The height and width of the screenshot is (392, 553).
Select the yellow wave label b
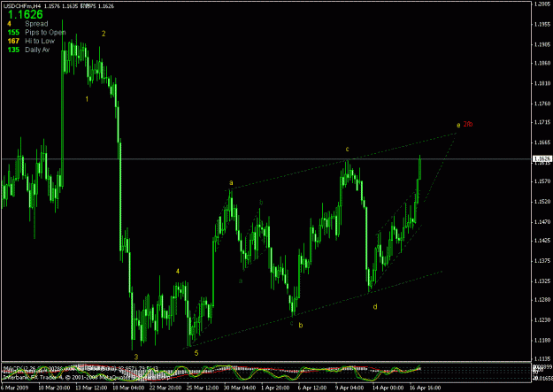301,326
